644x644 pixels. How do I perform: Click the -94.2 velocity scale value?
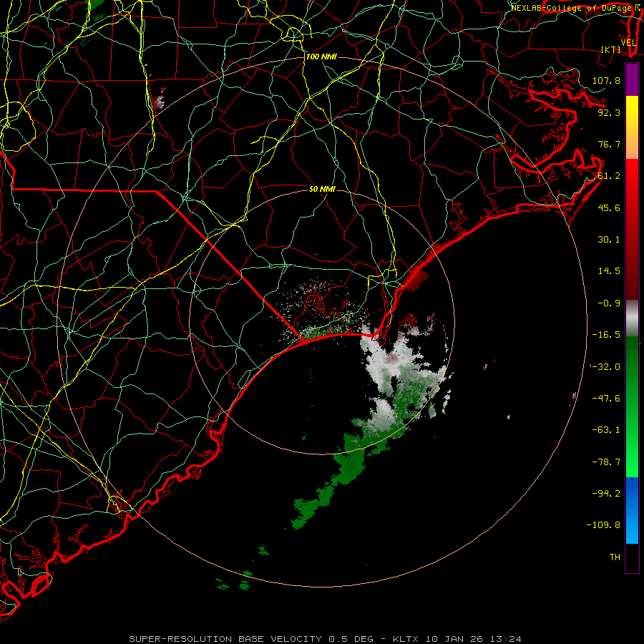coord(606,493)
